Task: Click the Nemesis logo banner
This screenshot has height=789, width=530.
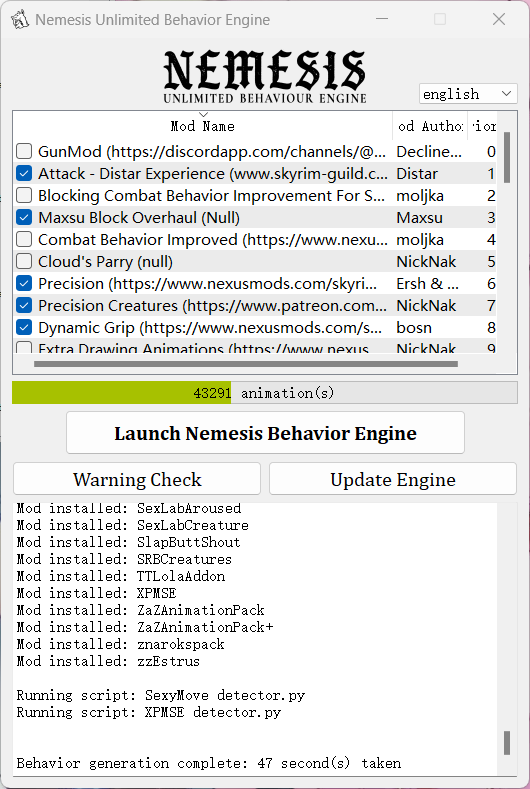Action: click(x=265, y=76)
